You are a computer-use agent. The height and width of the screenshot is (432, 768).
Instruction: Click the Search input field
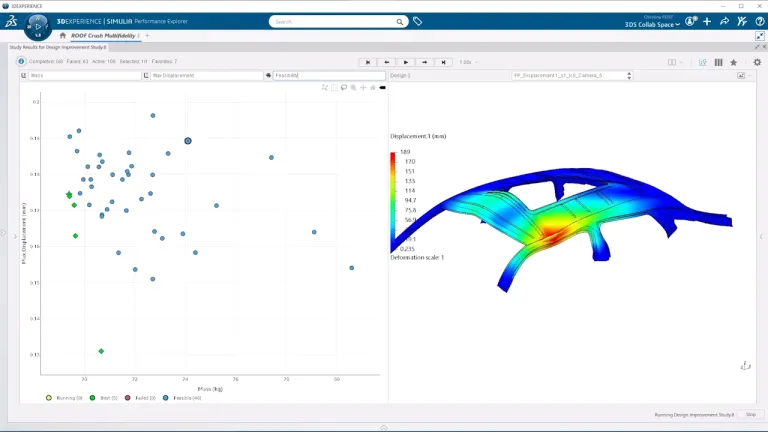coord(335,22)
